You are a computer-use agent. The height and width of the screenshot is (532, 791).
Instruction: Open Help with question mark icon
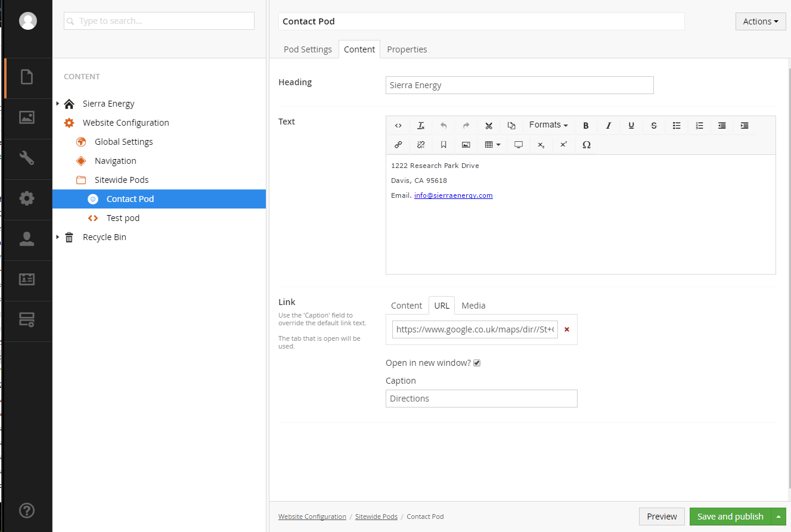(27, 511)
